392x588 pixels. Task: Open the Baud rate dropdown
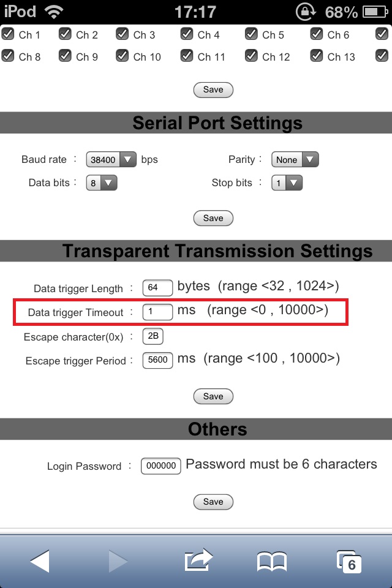[x=111, y=159]
